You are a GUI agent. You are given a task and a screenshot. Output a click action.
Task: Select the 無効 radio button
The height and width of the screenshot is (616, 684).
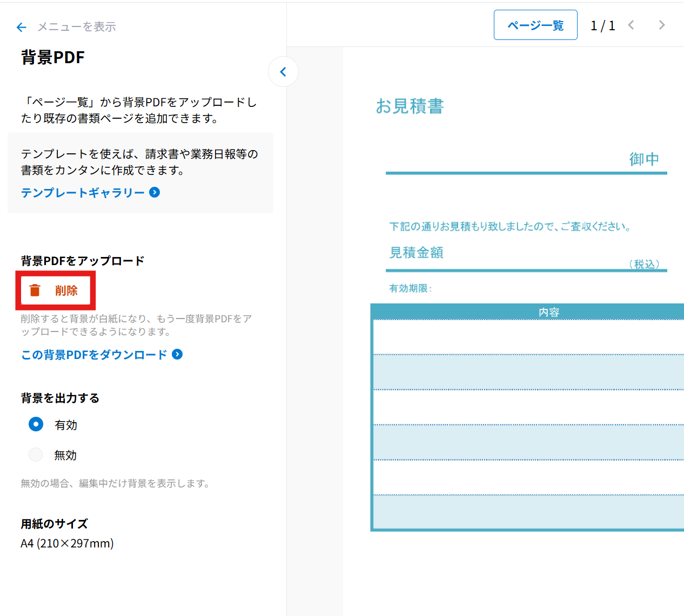(36, 455)
